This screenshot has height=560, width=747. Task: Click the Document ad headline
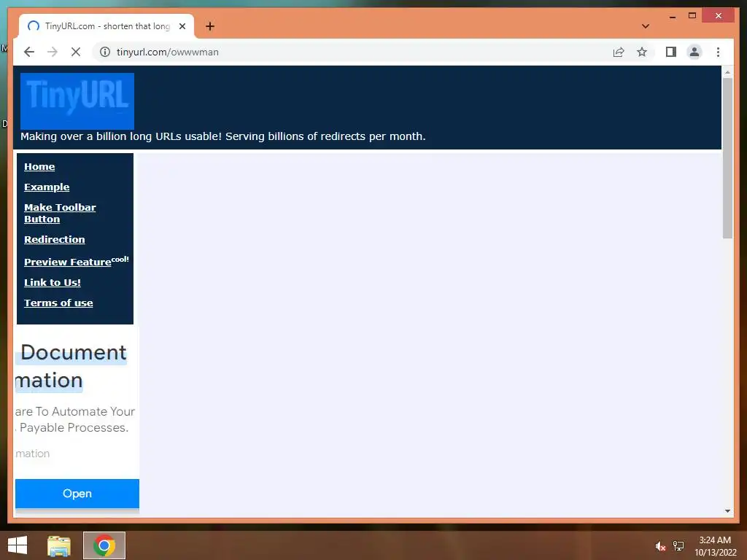74,353
